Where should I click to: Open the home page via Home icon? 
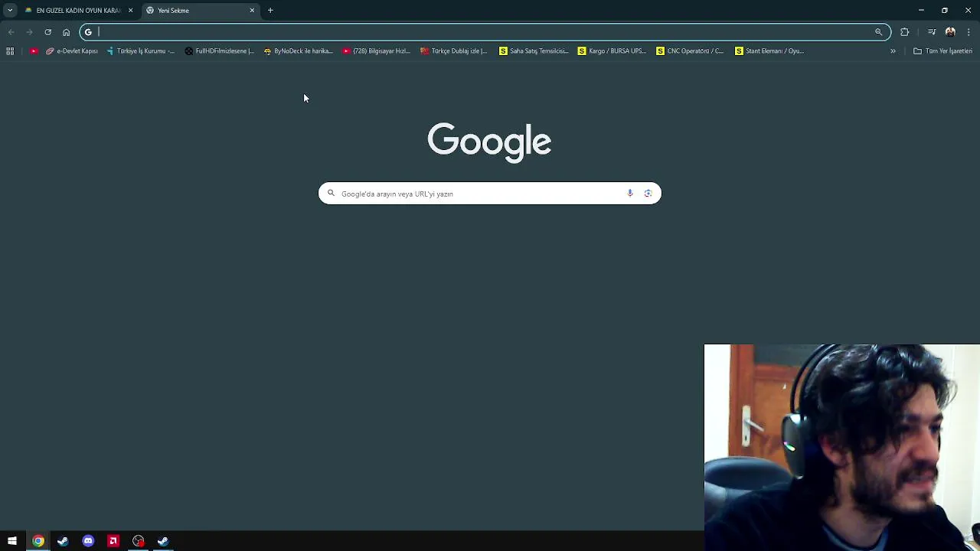[66, 31]
